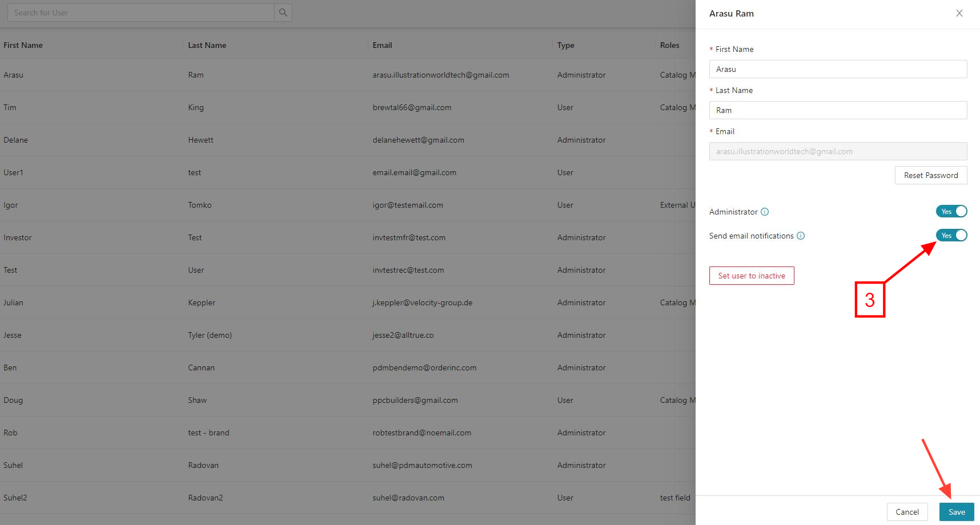Toggle Send email notifications switch
Image resolution: width=980 pixels, height=525 pixels.
(951, 236)
